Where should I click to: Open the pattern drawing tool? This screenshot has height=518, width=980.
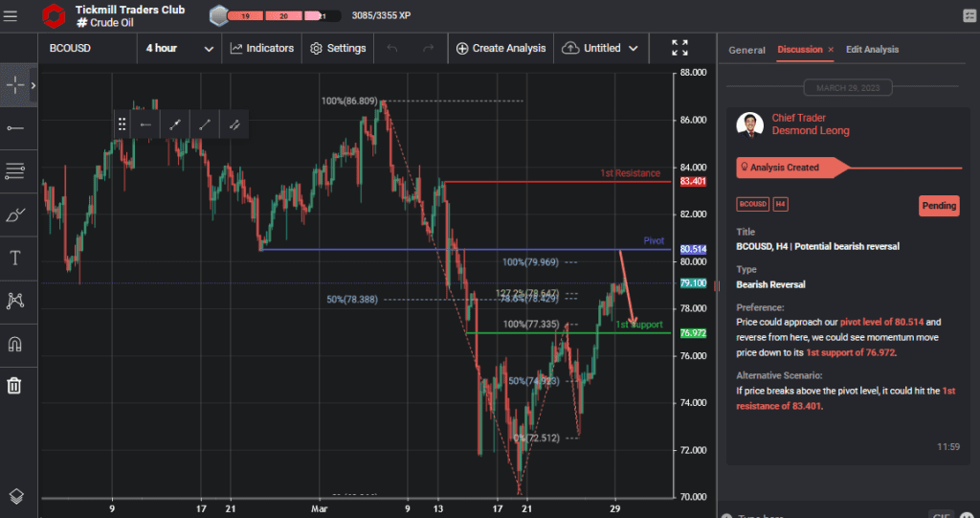click(15, 301)
